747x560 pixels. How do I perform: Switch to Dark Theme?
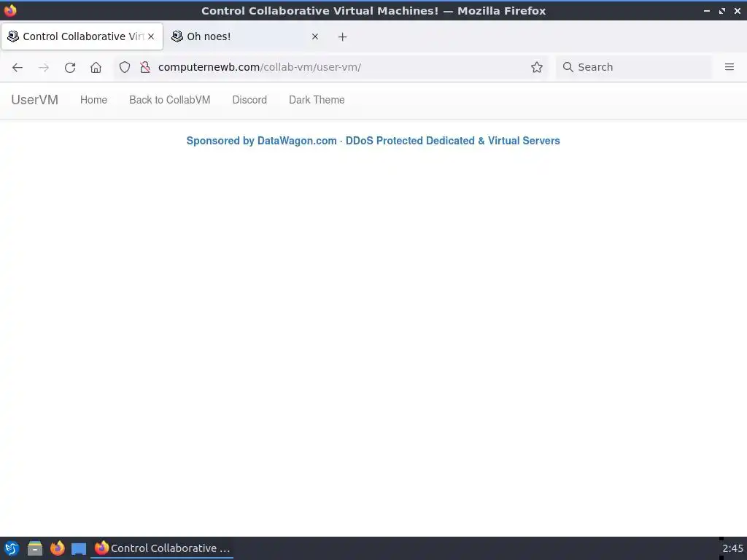tap(317, 100)
